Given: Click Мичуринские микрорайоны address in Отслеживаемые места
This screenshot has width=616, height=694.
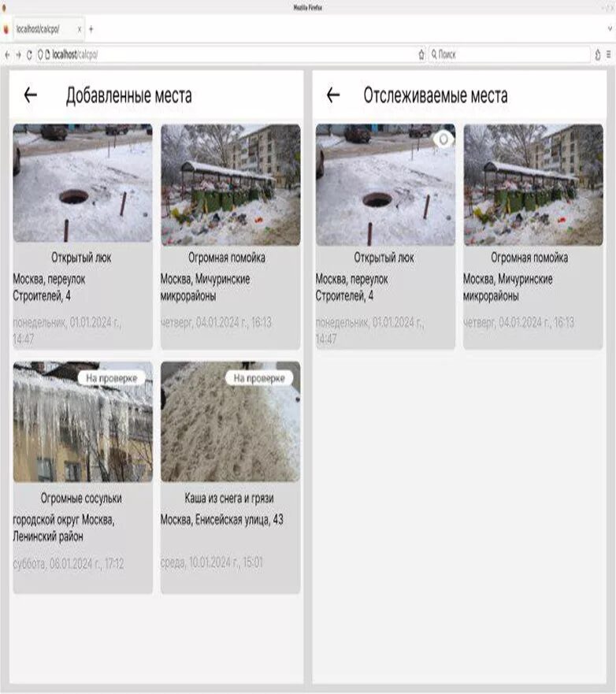Looking at the screenshot, I should [x=508, y=288].
